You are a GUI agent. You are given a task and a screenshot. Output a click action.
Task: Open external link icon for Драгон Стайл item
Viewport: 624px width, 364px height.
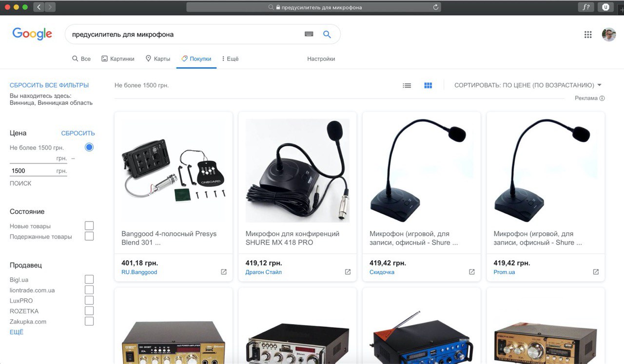[x=348, y=272]
